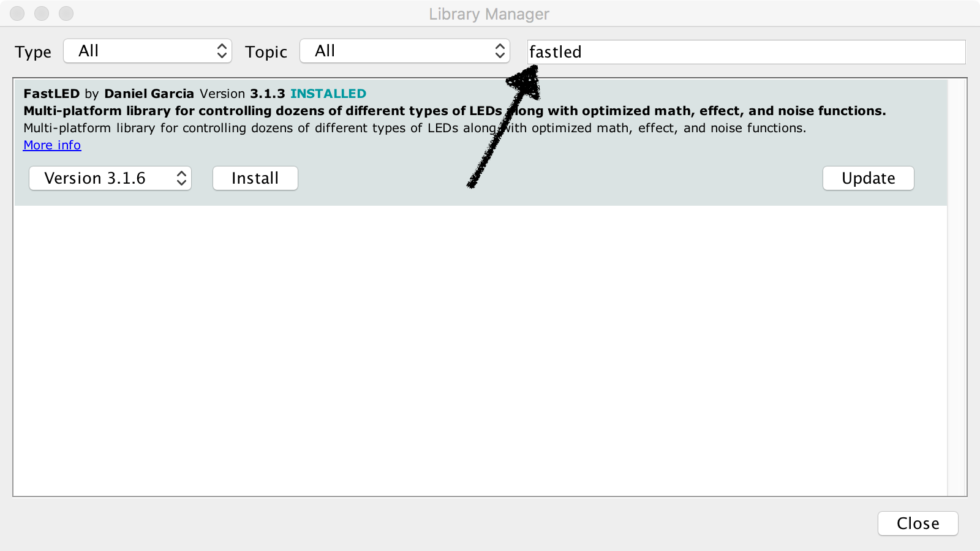980x551 pixels.
Task: Click the INSTALLED status label
Action: pos(328,94)
